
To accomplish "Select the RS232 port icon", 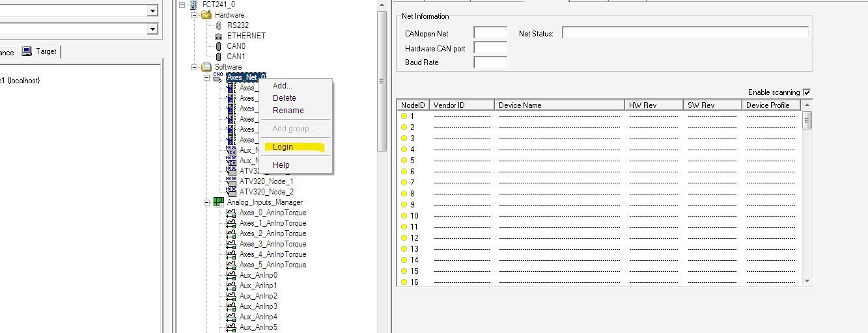I will point(218,25).
